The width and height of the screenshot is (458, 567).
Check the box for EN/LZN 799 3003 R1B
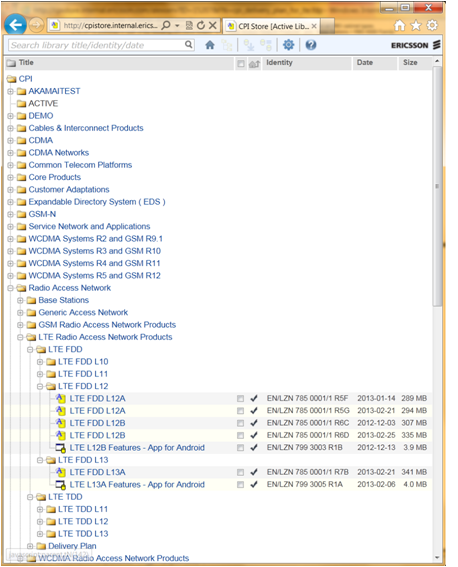(240, 448)
